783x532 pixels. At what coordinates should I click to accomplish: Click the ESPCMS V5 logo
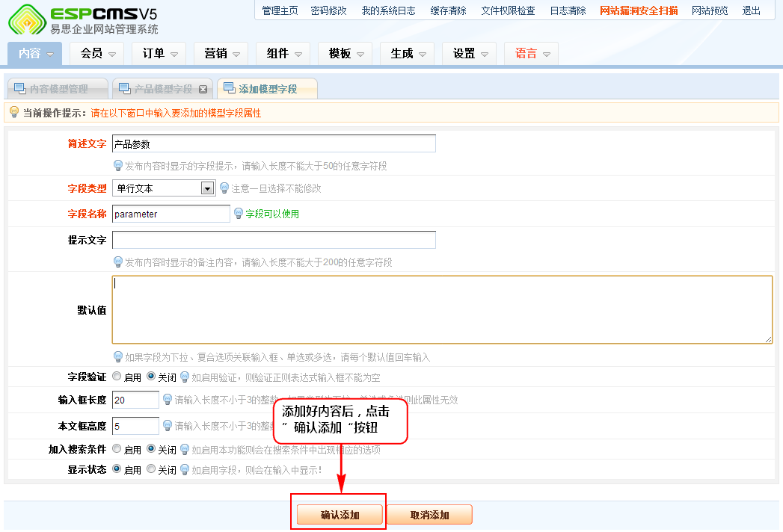[82, 19]
